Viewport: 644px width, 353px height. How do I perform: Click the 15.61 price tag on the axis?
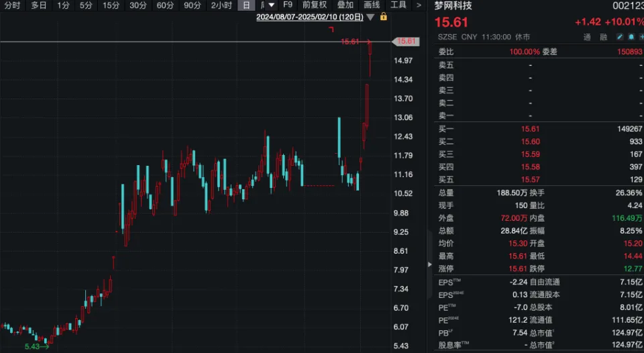[x=407, y=41]
